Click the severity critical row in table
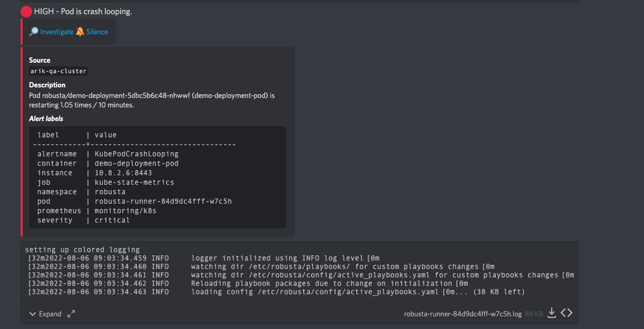 click(x=83, y=221)
